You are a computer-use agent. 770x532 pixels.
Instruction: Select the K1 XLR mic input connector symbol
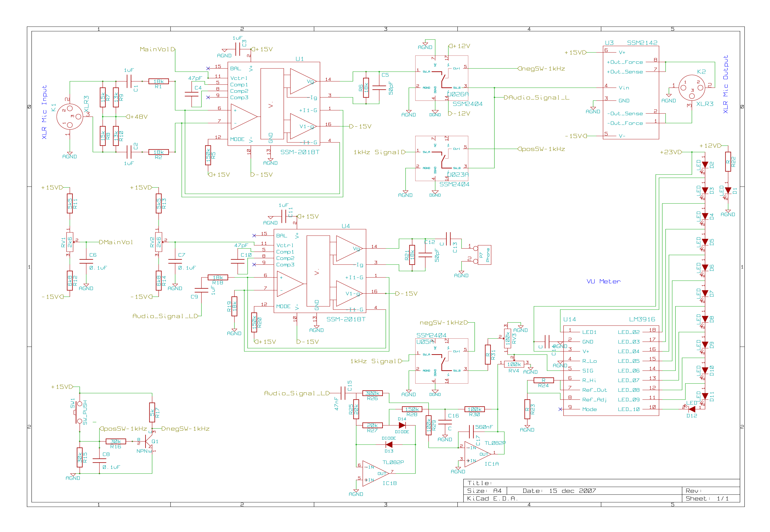70,117
